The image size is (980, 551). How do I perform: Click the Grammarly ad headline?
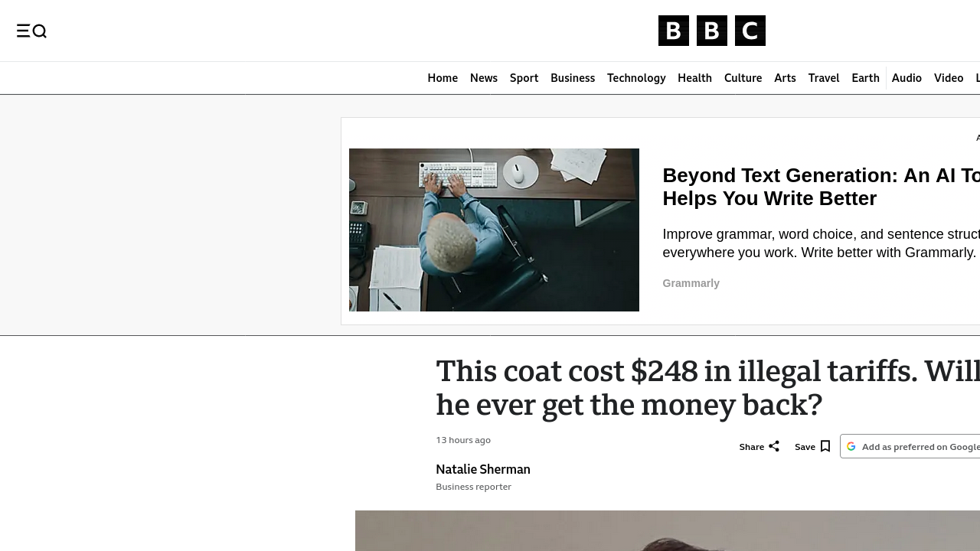(x=821, y=187)
